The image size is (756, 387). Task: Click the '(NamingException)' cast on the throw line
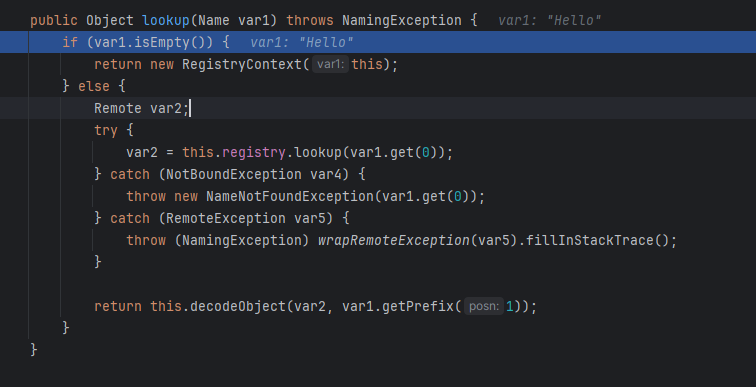click(x=242, y=240)
